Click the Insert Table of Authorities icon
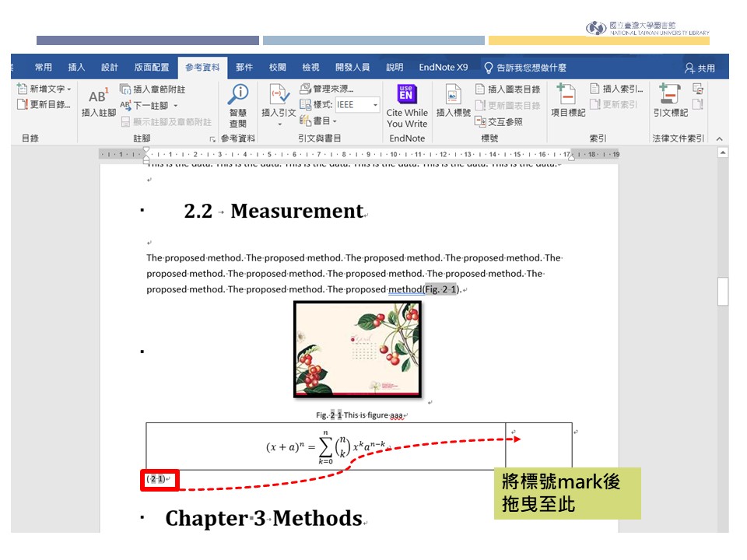This screenshot has width=747, height=560. (698, 89)
